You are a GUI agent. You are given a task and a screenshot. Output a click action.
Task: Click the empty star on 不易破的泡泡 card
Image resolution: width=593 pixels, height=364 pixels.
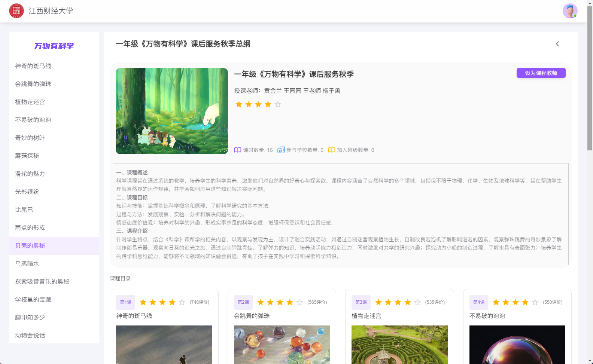pos(535,302)
